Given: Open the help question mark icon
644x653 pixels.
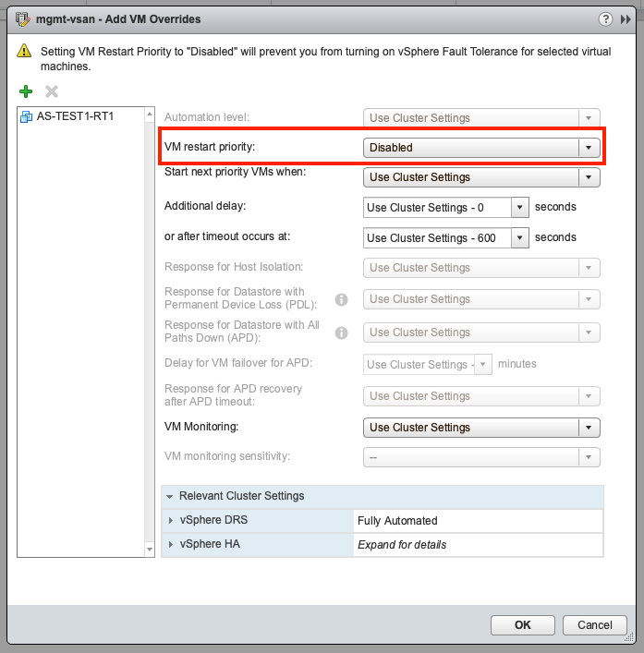Looking at the screenshot, I should [605, 19].
